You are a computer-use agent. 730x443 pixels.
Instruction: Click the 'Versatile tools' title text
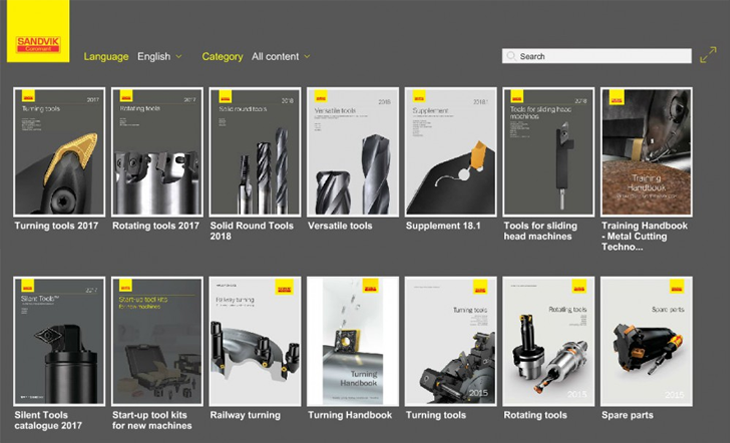pos(340,226)
